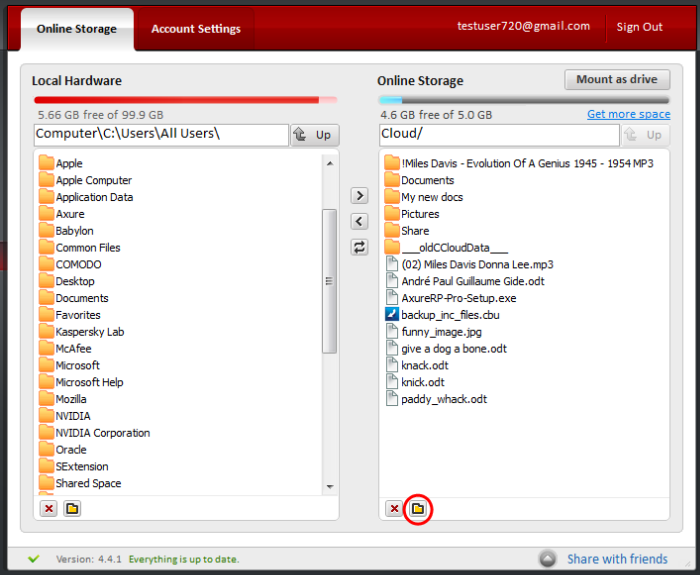The width and height of the screenshot is (700, 575).
Task: Click the NVIDIA Corporation folder icon
Action: pyautogui.click(x=46, y=433)
